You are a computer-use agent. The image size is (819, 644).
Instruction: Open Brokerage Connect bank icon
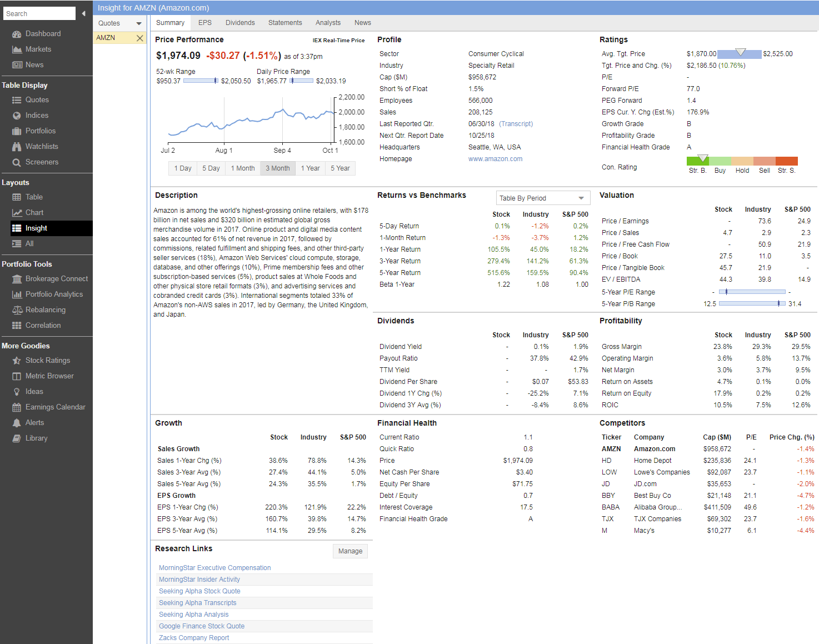[x=17, y=279]
